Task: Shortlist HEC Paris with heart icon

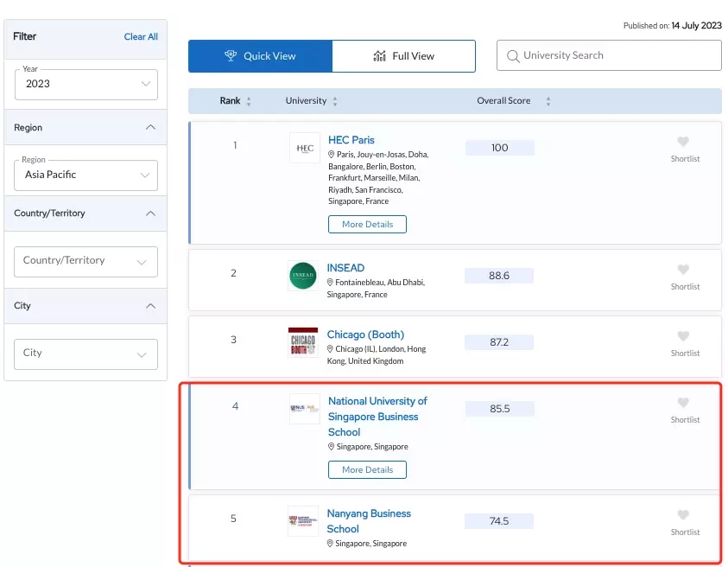Action: pos(682,141)
